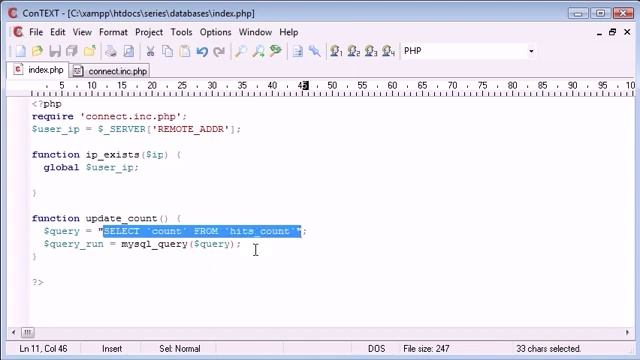This screenshot has width=640, height=360.
Task: Run user command 4 icon
Action: point(388,51)
